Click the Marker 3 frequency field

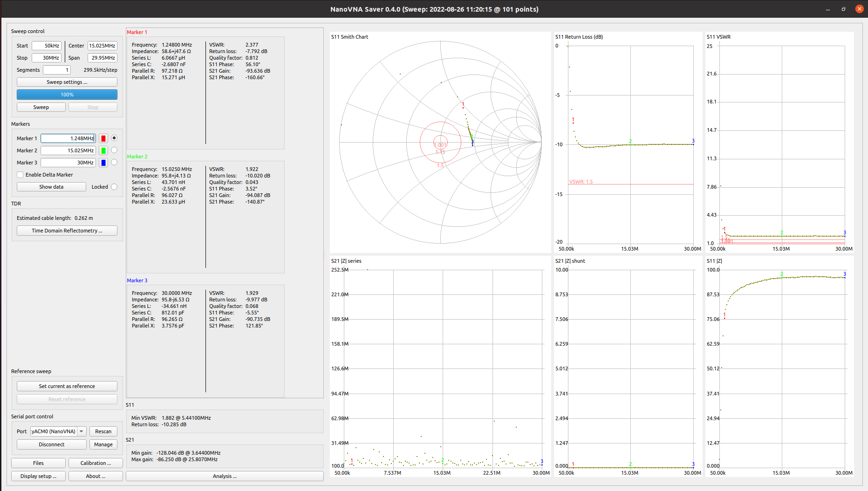click(68, 163)
